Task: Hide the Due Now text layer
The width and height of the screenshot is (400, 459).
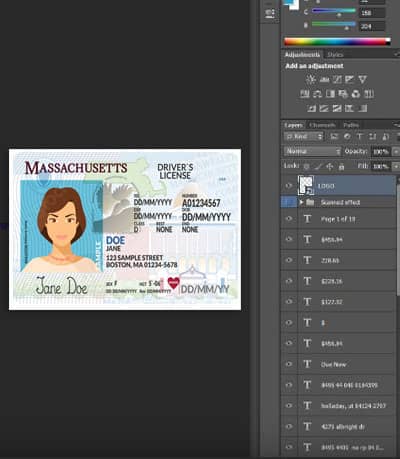Action: [289, 364]
